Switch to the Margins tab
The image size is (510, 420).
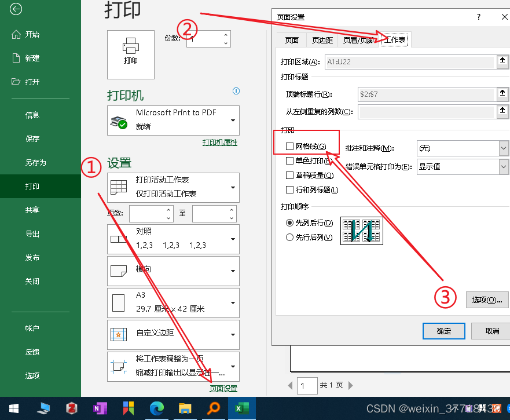click(322, 40)
